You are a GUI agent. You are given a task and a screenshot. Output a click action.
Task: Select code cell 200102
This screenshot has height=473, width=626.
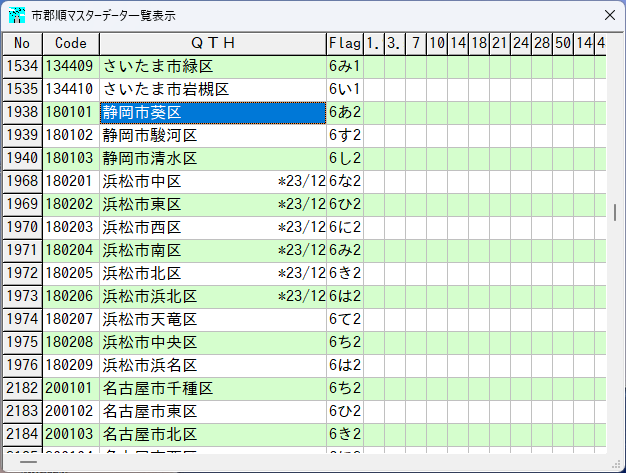[x=70, y=411]
